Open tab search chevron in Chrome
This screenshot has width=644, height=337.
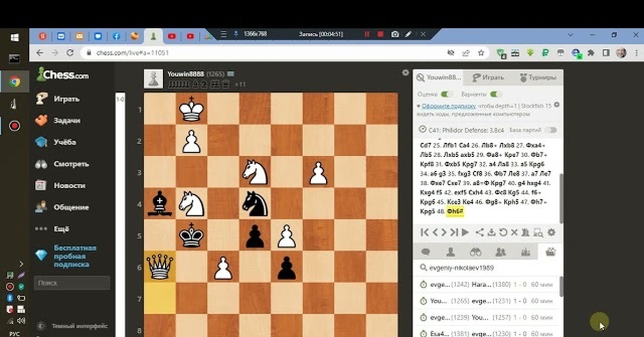(x=569, y=34)
